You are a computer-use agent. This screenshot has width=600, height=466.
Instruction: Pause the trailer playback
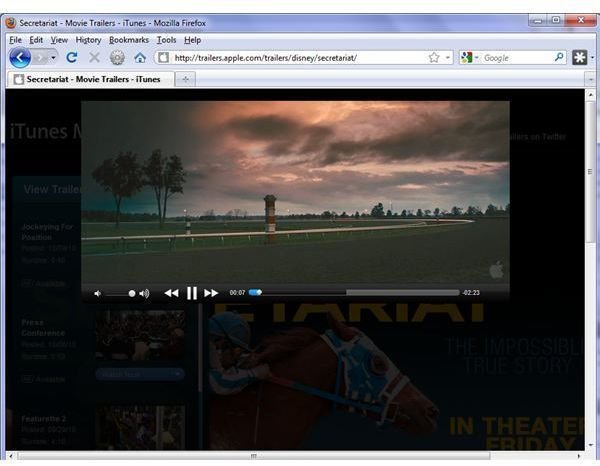pos(192,293)
